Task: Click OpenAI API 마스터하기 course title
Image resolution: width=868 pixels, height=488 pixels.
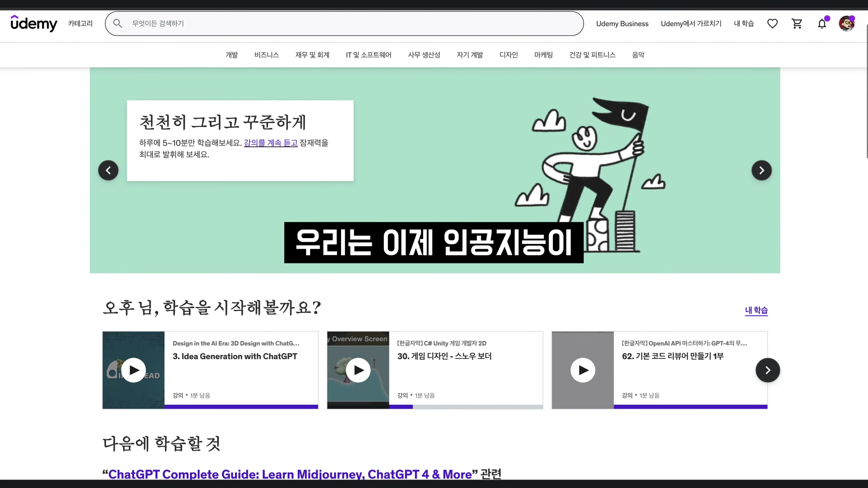Action: [x=684, y=343]
